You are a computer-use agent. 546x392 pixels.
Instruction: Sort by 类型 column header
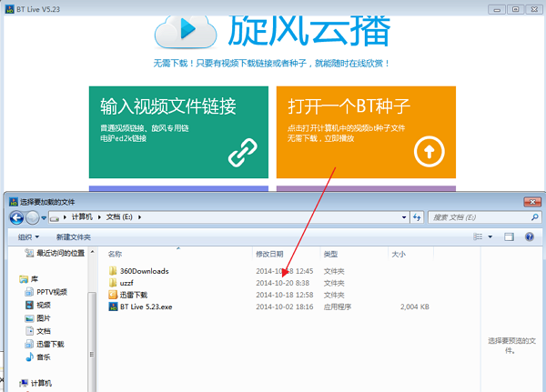pyautogui.click(x=330, y=254)
